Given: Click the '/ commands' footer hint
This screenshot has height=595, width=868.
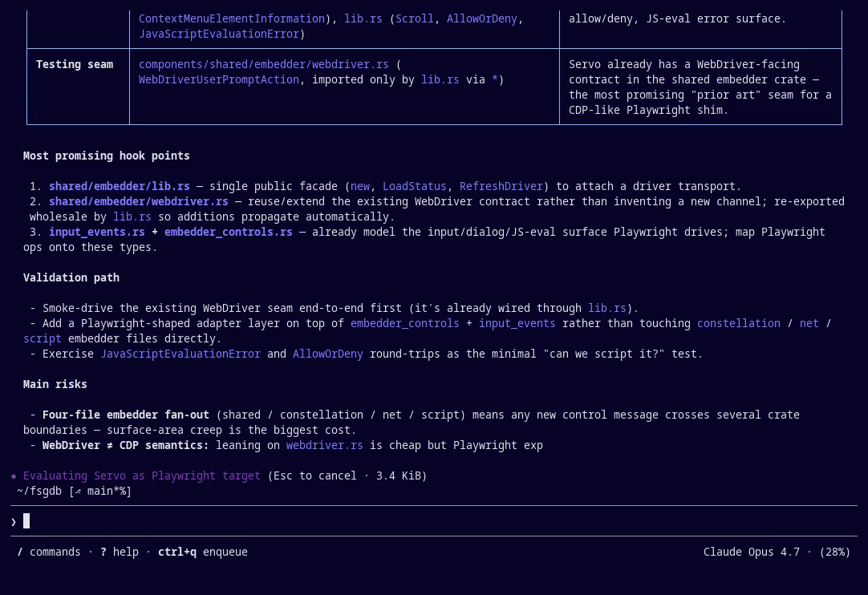Looking at the screenshot, I should pyautogui.click(x=49, y=552).
